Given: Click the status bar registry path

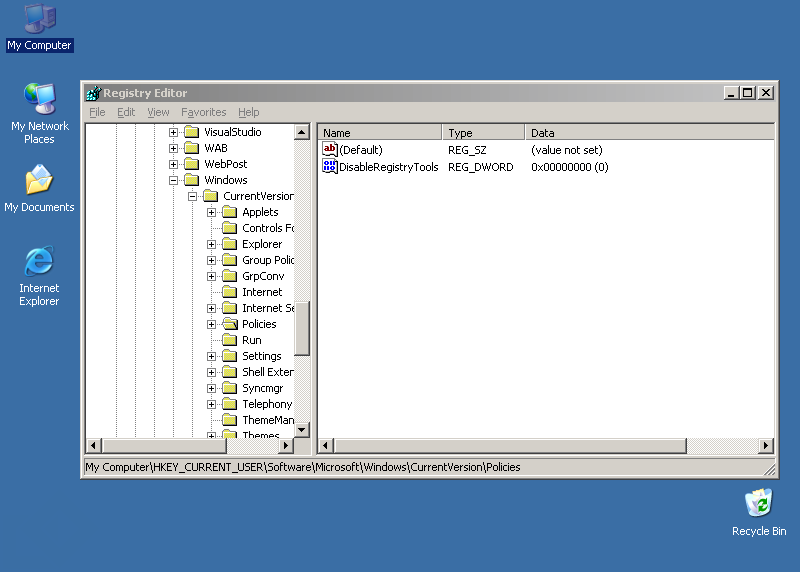Looking at the screenshot, I should pos(303,467).
